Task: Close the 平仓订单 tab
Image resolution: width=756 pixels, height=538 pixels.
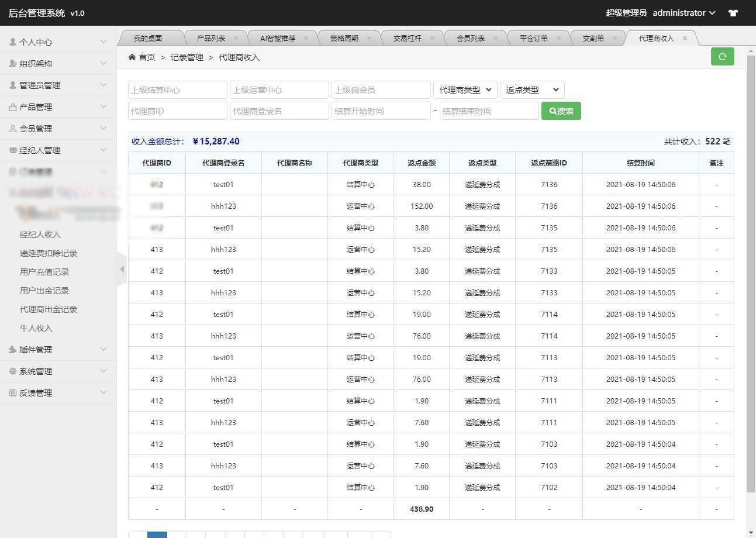Action: point(558,38)
